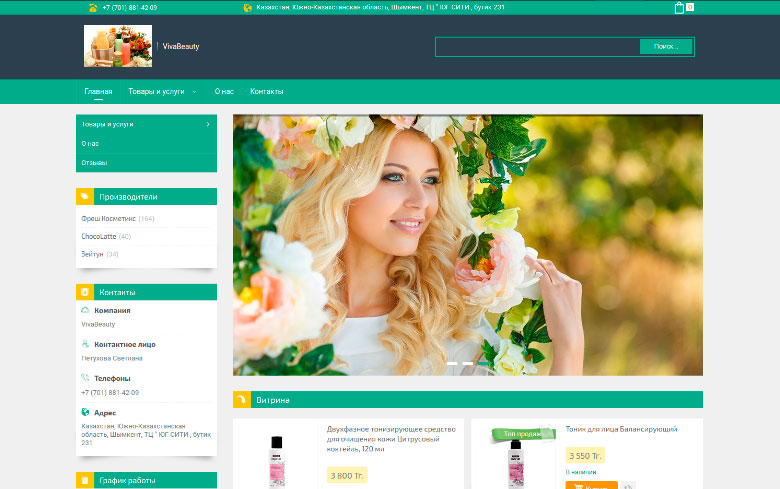
Task: Click the globe icon next to Адрес
Action: pos(85,412)
